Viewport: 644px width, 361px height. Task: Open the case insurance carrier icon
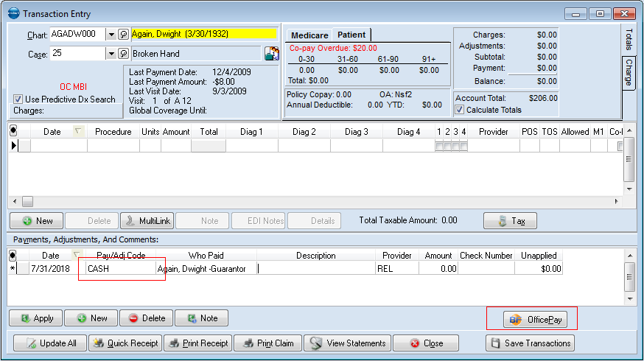pos(272,53)
